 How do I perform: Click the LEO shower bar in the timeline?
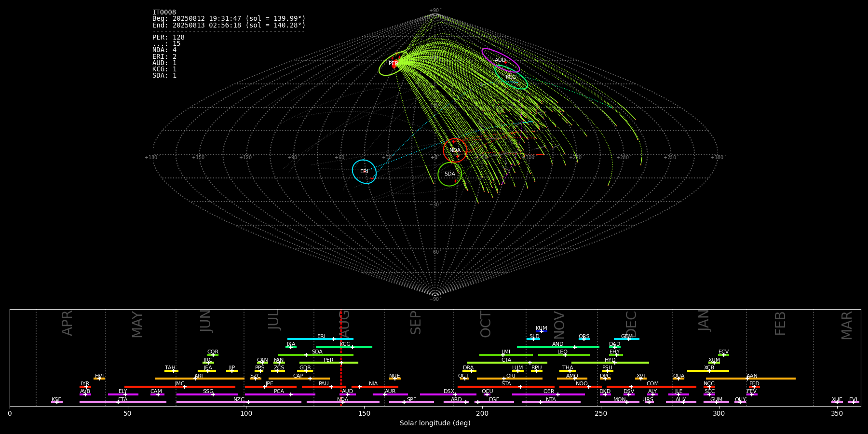click(x=564, y=355)
